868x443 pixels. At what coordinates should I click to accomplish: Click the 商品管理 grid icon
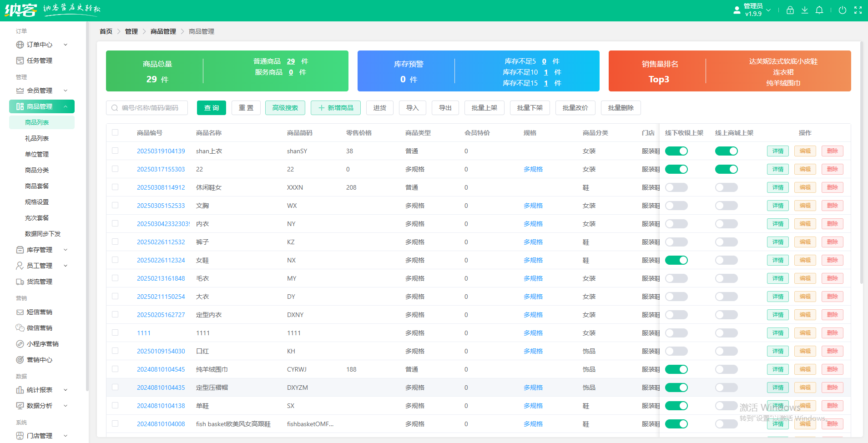20,106
